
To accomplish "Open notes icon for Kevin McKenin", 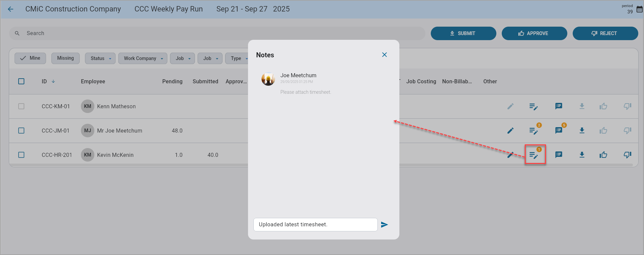I will 534,155.
